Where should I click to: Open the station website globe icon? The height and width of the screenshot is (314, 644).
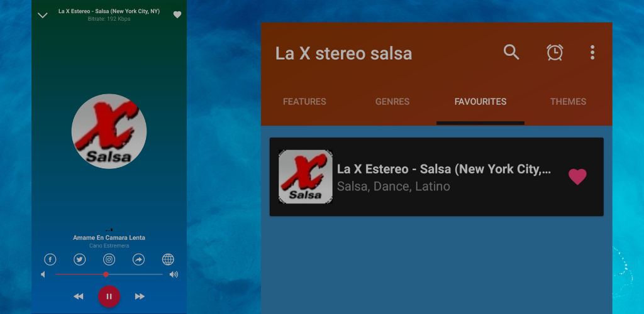tap(168, 259)
